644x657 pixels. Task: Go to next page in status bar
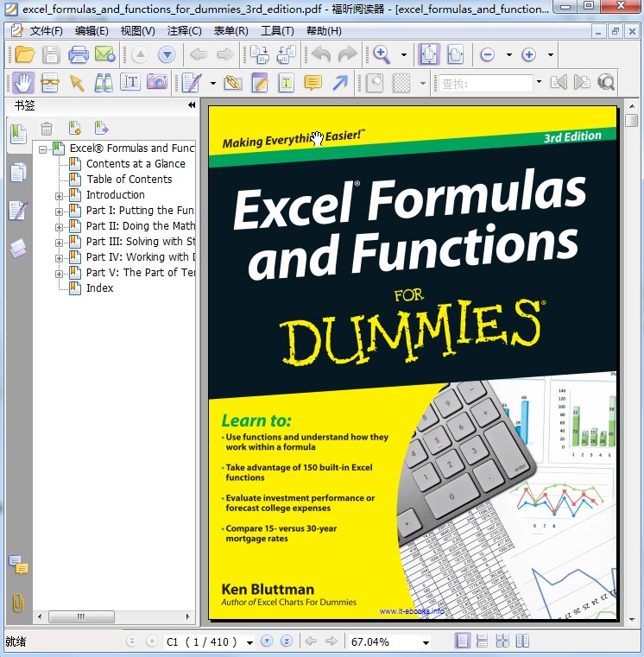tap(267, 641)
